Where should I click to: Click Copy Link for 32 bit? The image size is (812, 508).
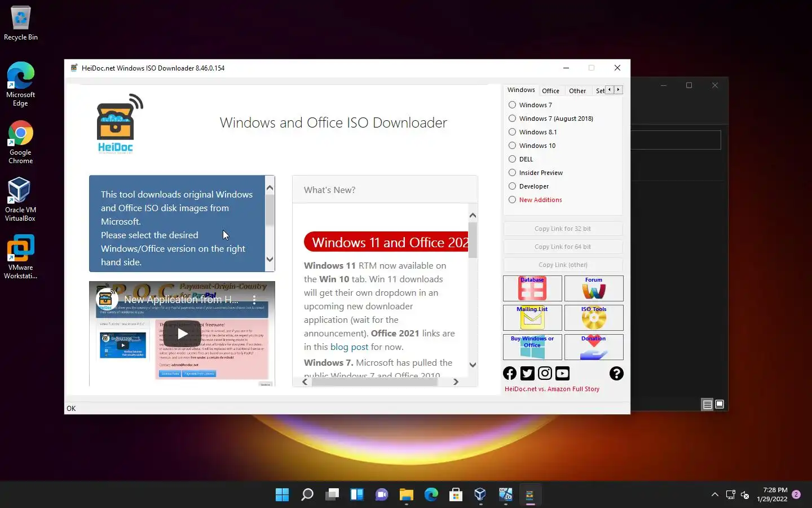(563, 229)
